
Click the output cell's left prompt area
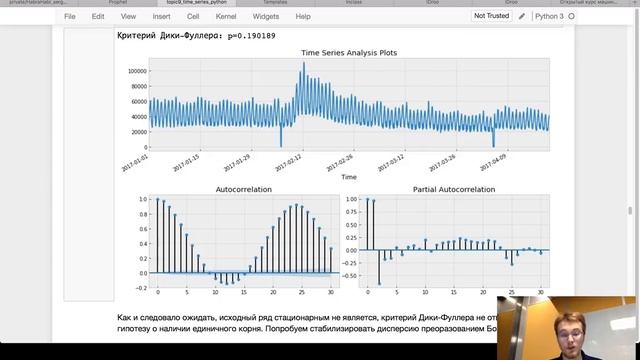(89, 164)
